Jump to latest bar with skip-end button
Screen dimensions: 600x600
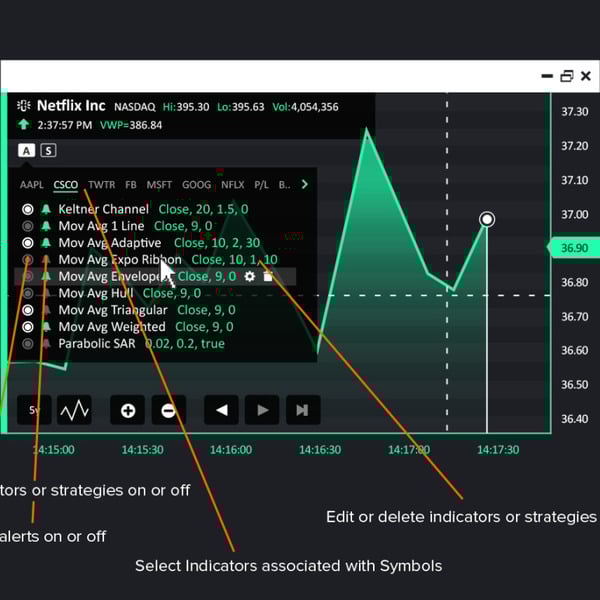(x=303, y=410)
